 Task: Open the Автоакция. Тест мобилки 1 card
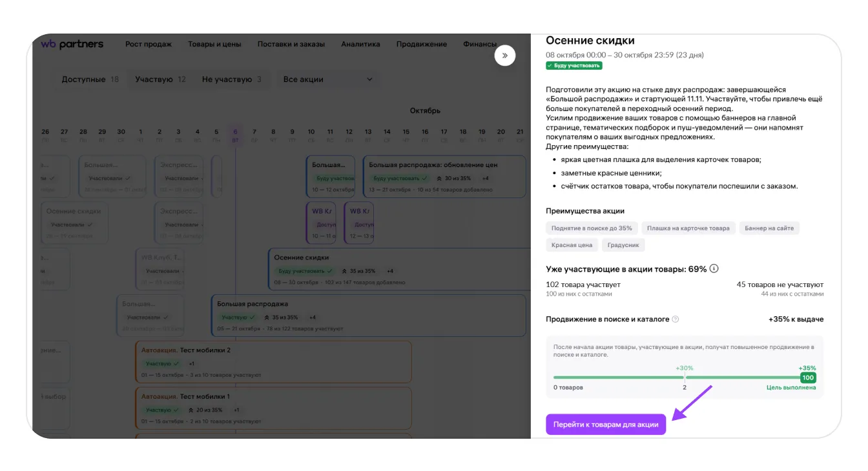[273, 408]
